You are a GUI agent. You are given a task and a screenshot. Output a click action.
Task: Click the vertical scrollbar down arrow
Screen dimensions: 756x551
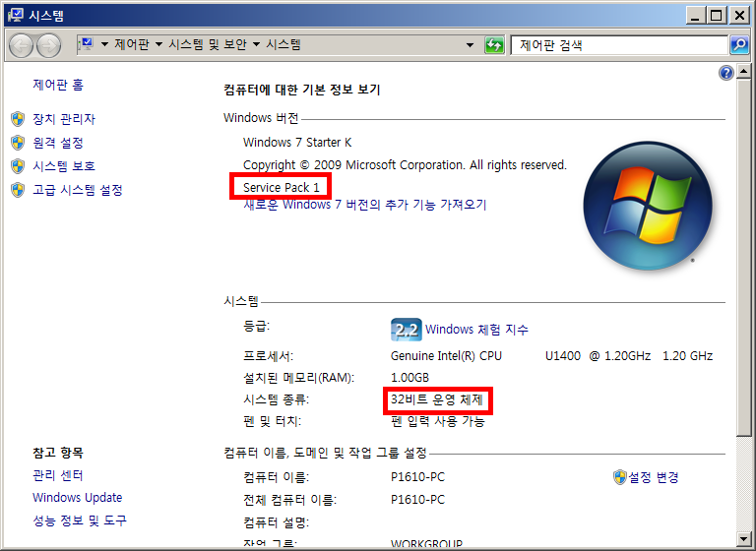coord(743,539)
